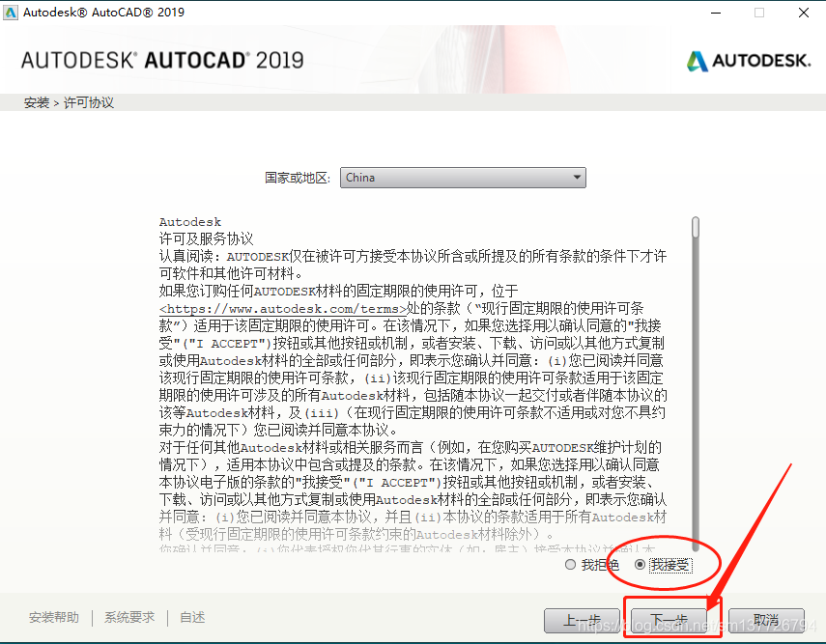
Task: Click the 国家或地区 label
Action: tap(298, 178)
